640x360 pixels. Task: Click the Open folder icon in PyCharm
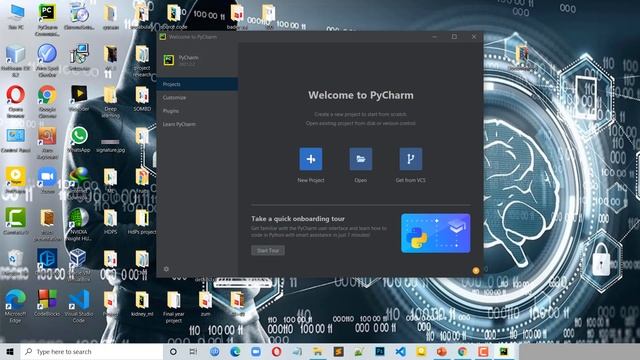point(360,159)
